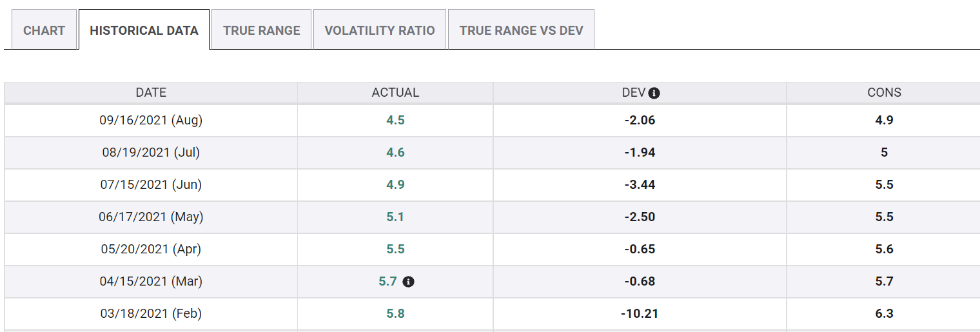Screen dimensions: 980x332
Task: Click the 5.5 actual value for Apr
Action: point(395,249)
